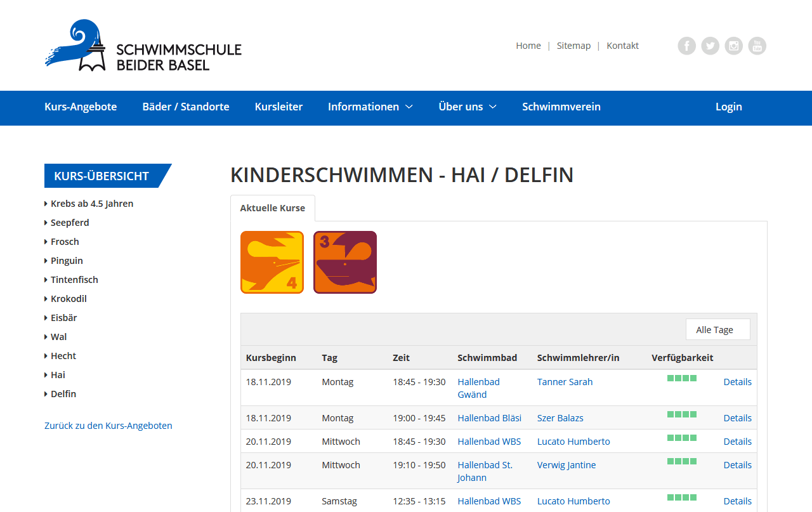Open the YouTube channel icon
Viewport: 812px width, 512px height.
757,46
